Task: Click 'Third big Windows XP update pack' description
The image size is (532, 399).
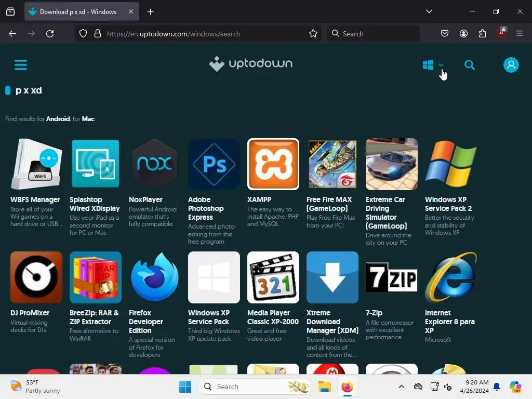Action: pyautogui.click(x=214, y=335)
